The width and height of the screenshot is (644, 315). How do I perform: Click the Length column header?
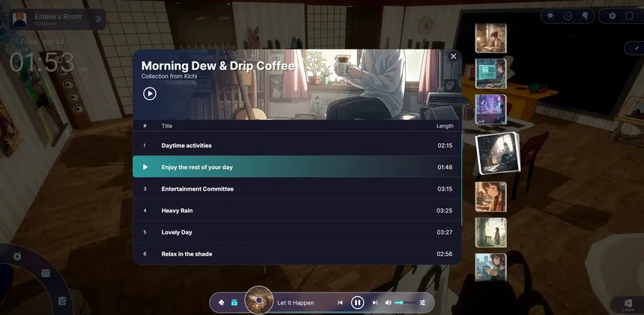[x=445, y=126]
